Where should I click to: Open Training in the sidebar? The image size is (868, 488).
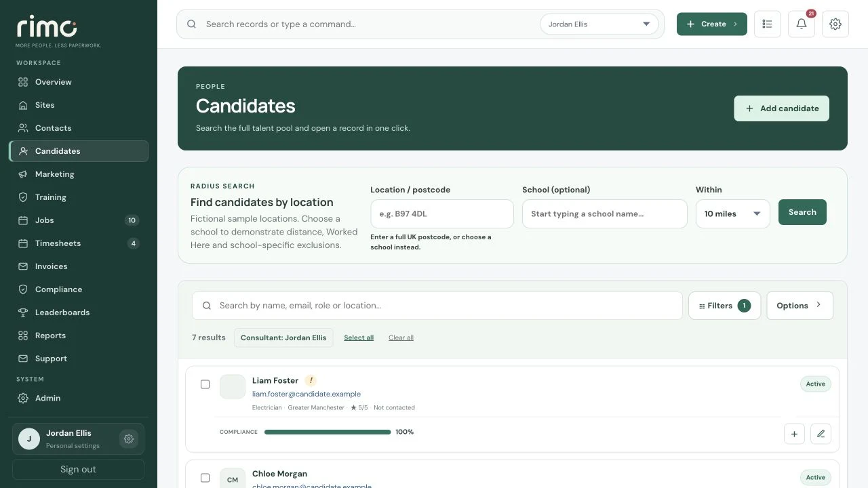pyautogui.click(x=79, y=197)
